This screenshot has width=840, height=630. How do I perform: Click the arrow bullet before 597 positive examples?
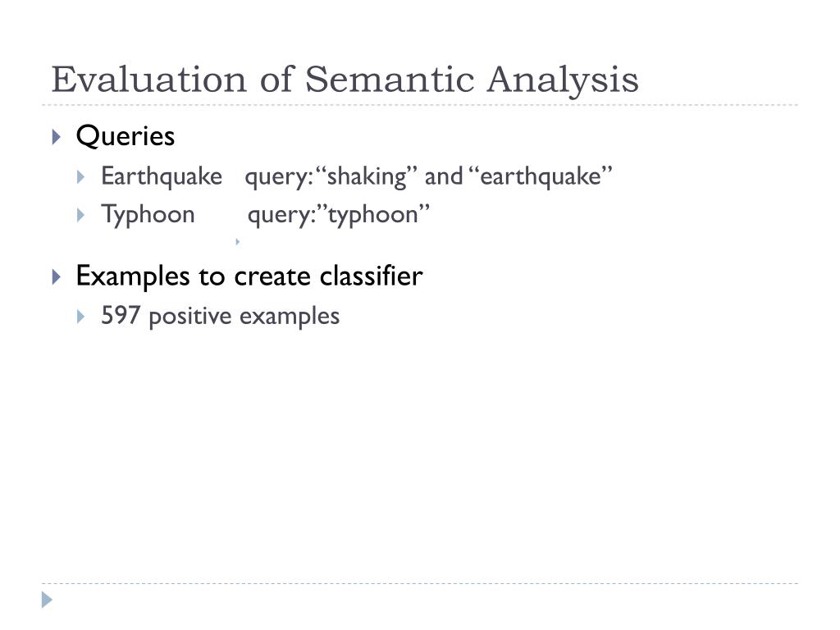click(x=81, y=316)
